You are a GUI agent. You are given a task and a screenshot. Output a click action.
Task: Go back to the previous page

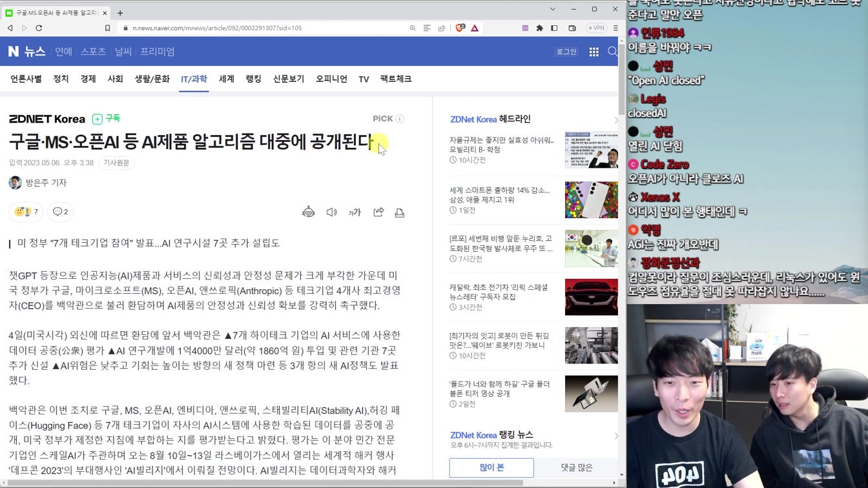(10, 28)
